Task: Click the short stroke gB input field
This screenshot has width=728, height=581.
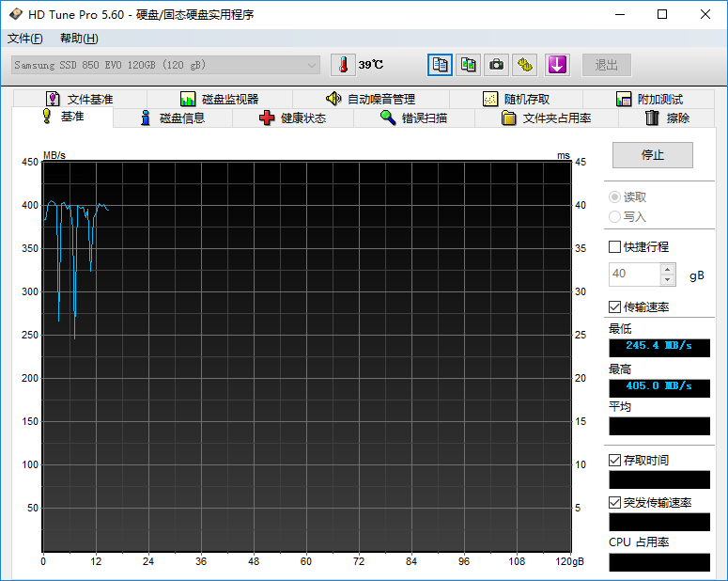Action: click(x=634, y=275)
